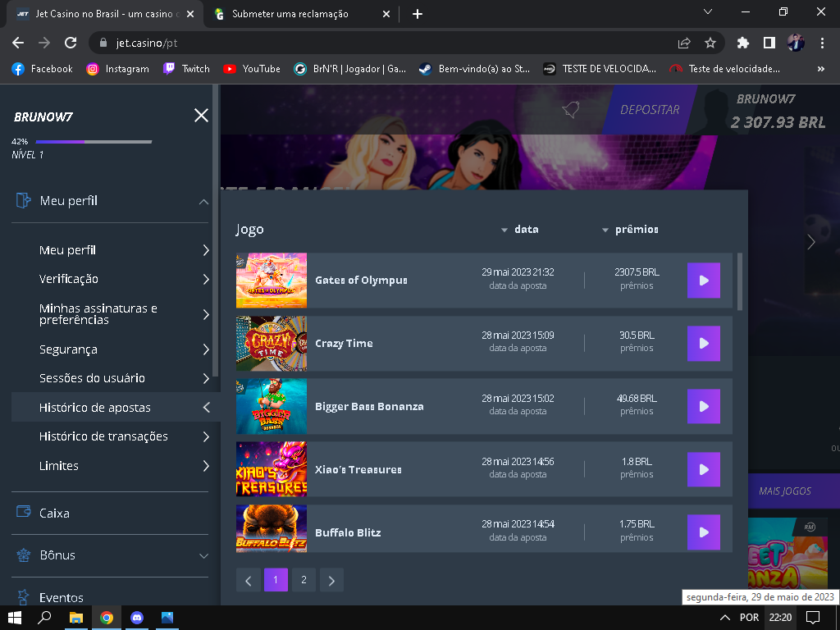Image resolution: width=840 pixels, height=630 pixels.
Task: Sort bet history by prêmios column
Action: click(630, 230)
